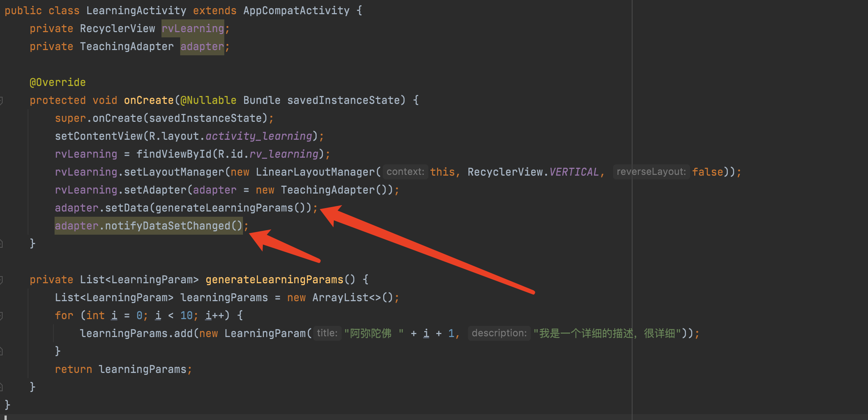Click fold end marker of for loop
This screenshot has width=868, height=420.
point(1,351)
